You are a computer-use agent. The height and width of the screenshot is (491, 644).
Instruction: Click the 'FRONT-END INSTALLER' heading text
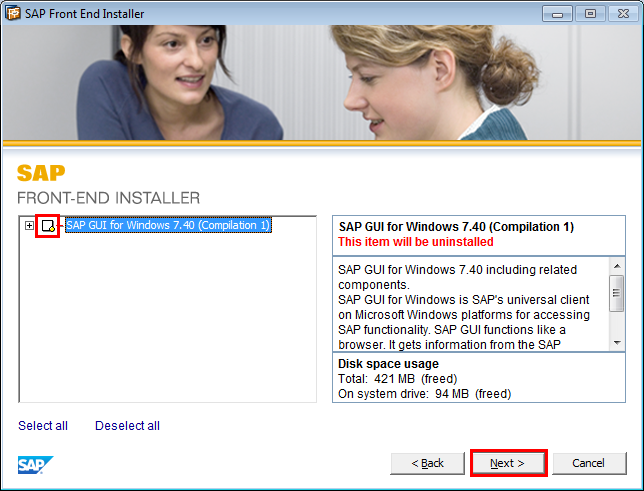(x=108, y=198)
